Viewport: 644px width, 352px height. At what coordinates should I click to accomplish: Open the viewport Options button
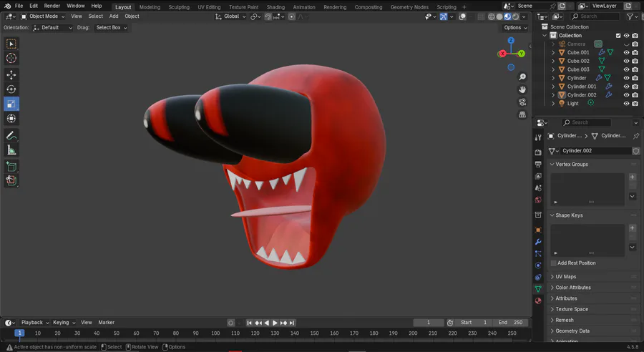pos(515,27)
